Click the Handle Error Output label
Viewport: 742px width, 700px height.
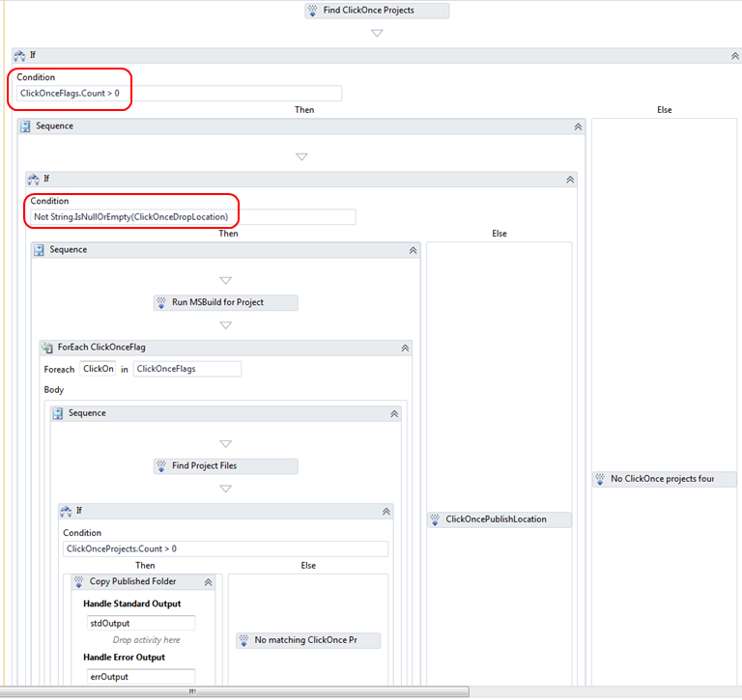124,657
